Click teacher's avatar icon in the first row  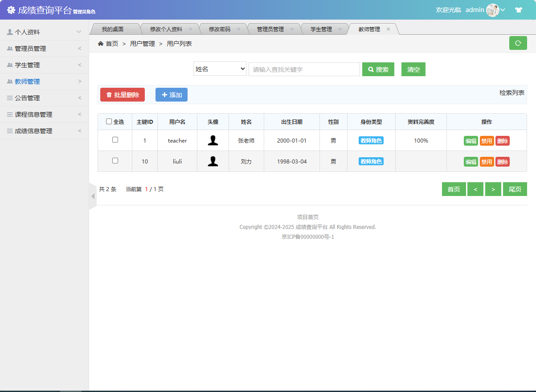pyautogui.click(x=213, y=140)
